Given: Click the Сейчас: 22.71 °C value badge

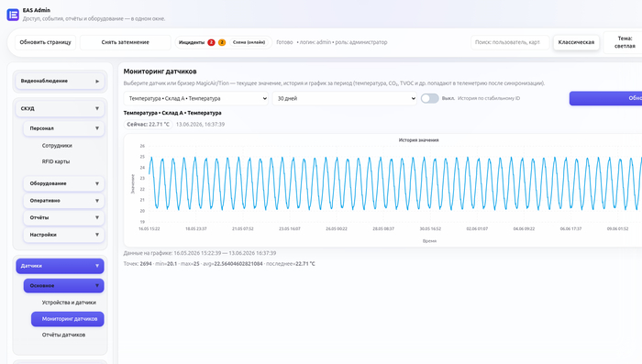Looking at the screenshot, I should 149,124.
